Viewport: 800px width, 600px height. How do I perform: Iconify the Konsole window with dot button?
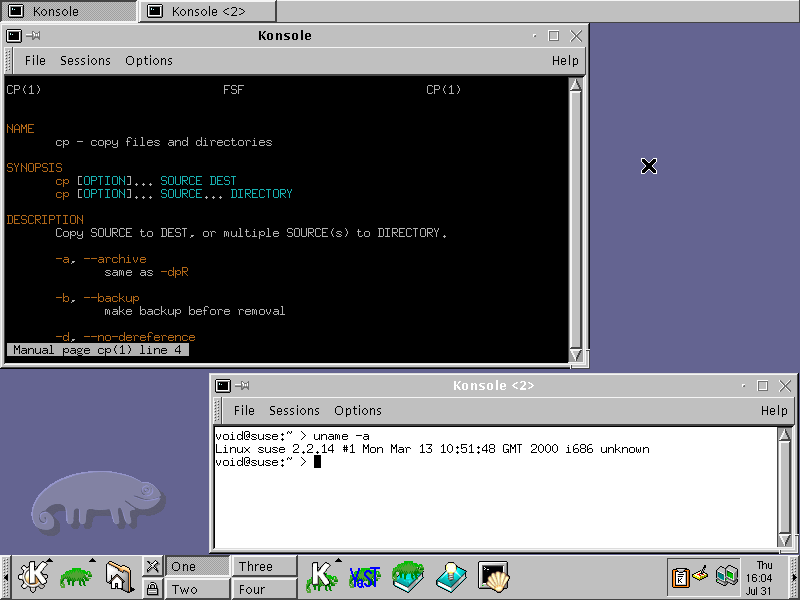coord(534,36)
